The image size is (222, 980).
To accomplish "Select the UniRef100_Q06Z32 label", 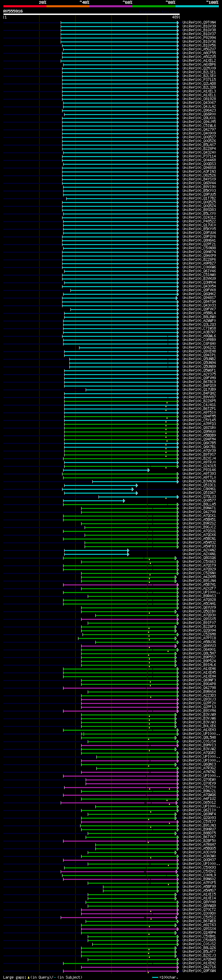I will (199, 348).
